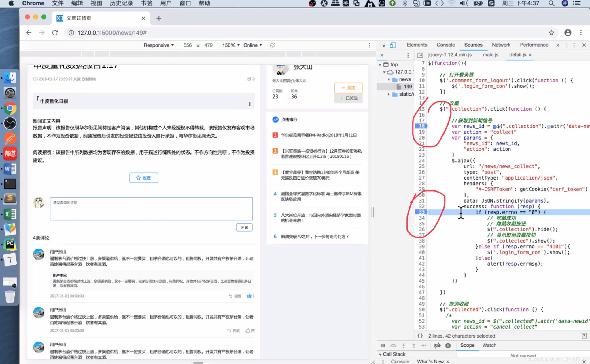The height and width of the screenshot is (364, 590).
Task: Click the Scope panel tab
Action: (467, 345)
